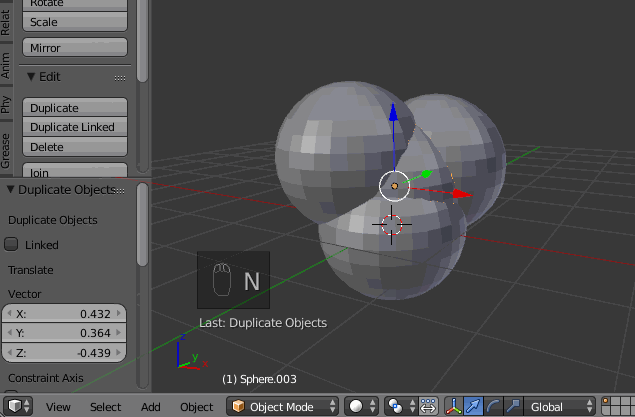Click the X vector value field
Viewport: 635px width, 417px height.
64,314
